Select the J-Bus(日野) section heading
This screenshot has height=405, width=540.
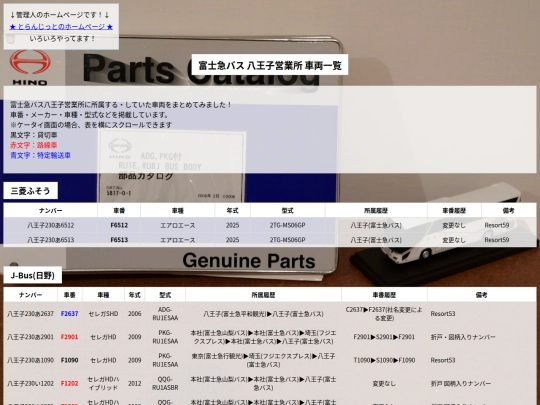[x=33, y=275]
